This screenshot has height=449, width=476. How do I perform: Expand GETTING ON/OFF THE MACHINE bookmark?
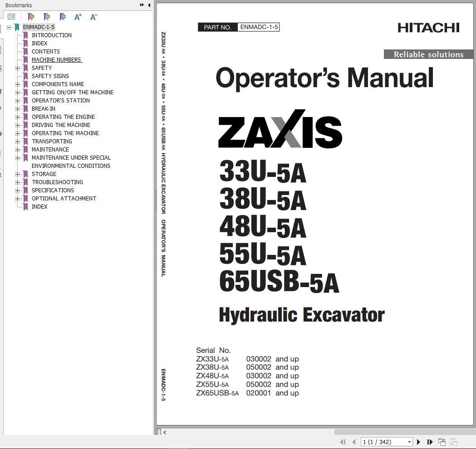coord(17,93)
